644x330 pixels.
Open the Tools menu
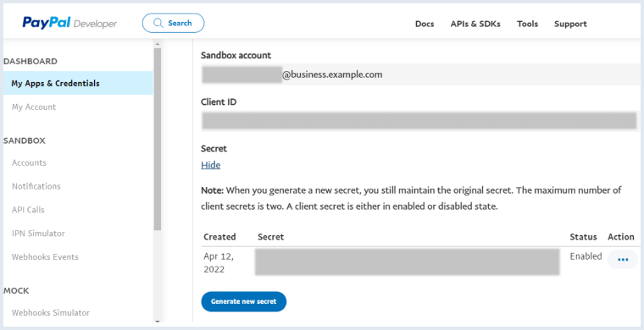(x=527, y=24)
